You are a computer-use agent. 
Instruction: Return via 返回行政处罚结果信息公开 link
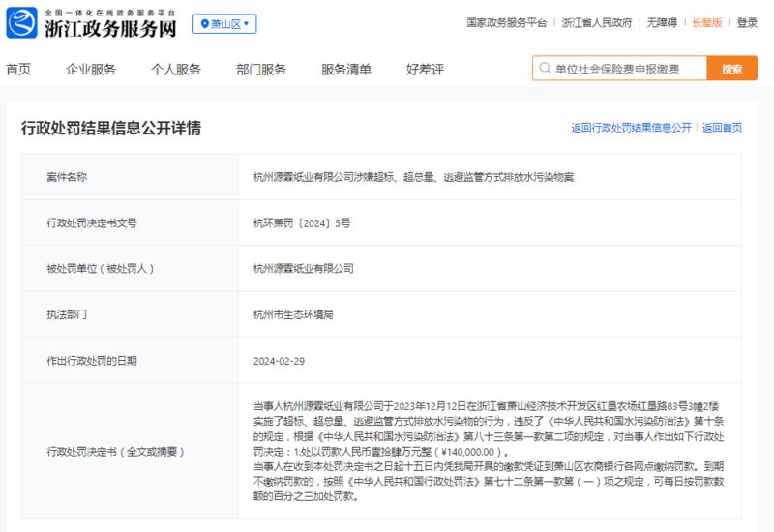(632, 128)
